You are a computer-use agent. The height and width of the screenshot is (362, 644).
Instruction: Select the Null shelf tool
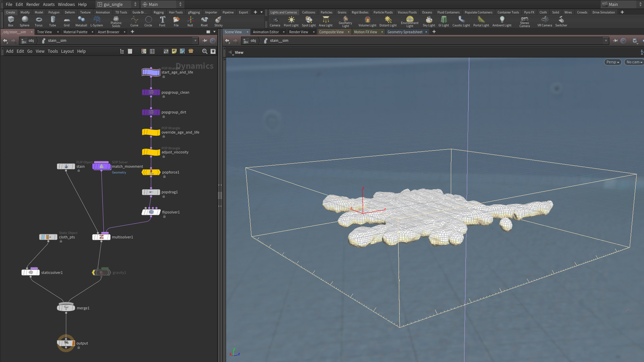pos(190,21)
